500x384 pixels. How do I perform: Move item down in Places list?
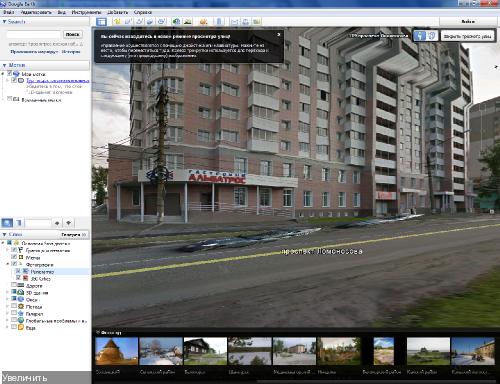[x=69, y=223]
